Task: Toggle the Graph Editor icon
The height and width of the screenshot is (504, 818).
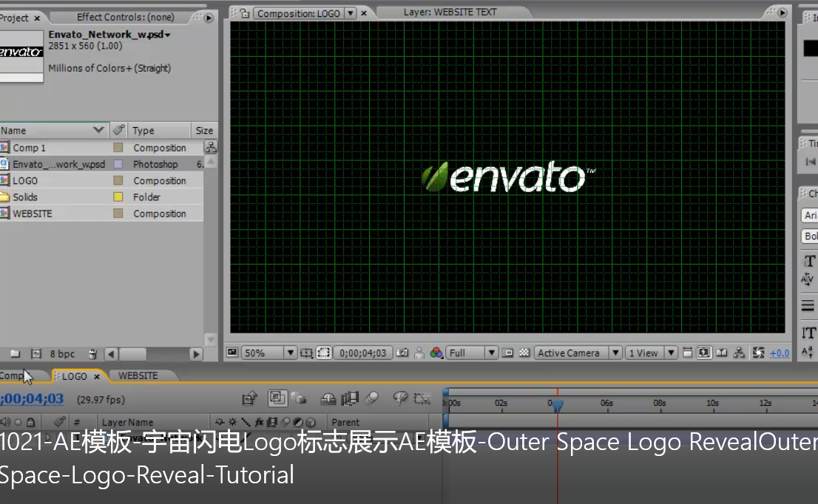Action: (x=422, y=399)
